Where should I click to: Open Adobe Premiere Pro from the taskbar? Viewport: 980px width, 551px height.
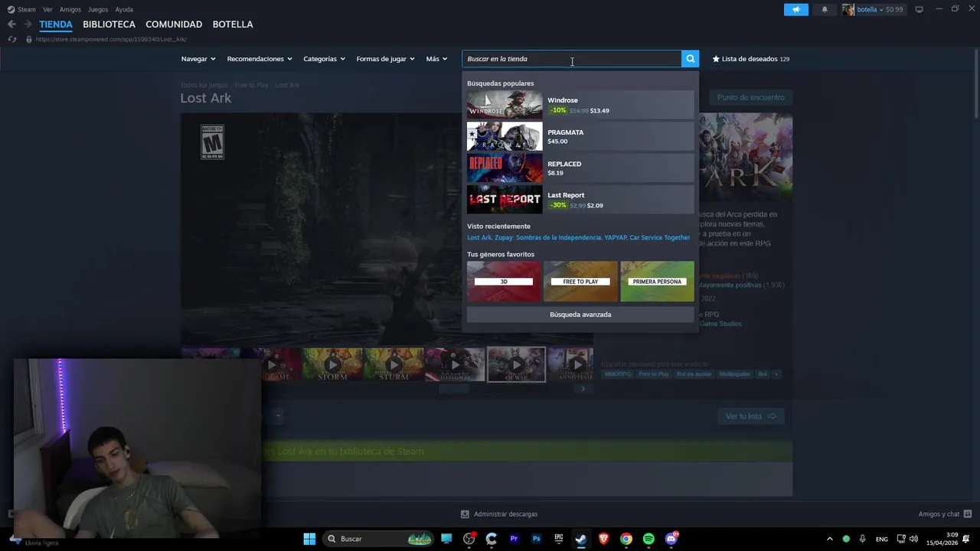tap(514, 539)
